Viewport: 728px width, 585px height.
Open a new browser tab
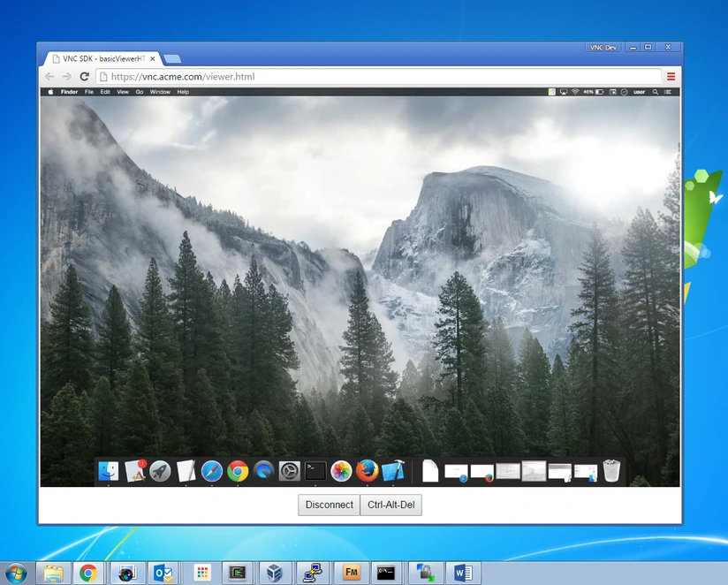(172, 59)
